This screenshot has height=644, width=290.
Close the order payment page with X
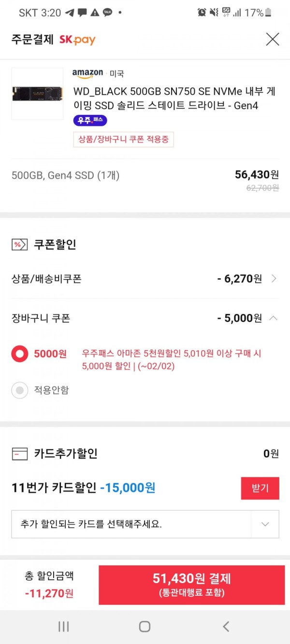tap(273, 39)
